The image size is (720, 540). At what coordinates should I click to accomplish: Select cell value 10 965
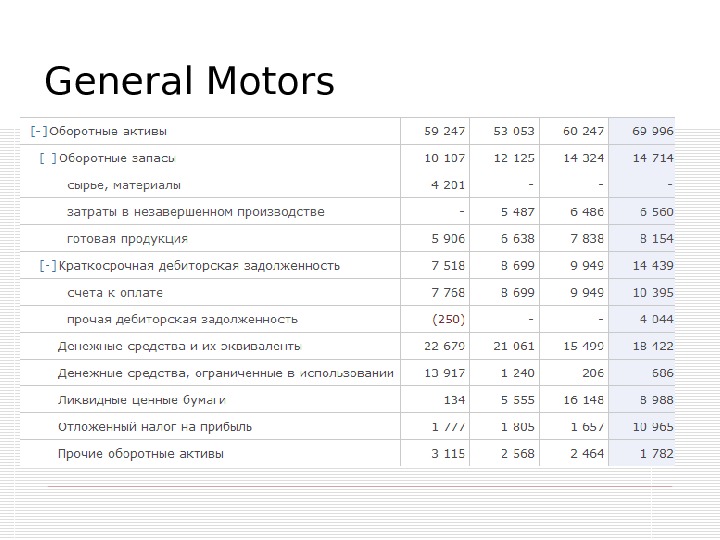point(652,427)
